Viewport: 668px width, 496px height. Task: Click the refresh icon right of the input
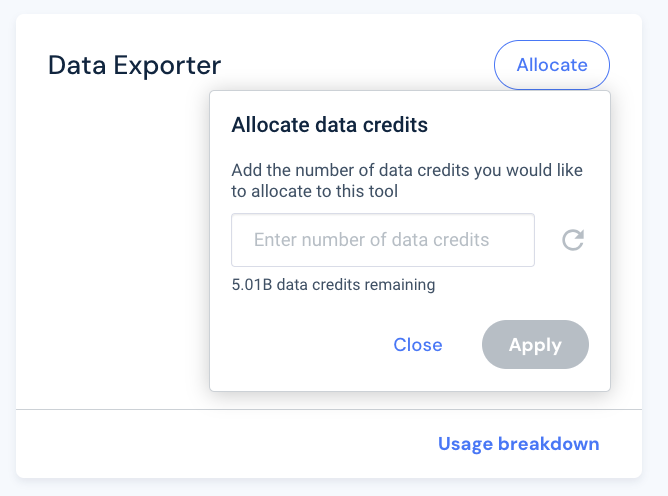[573, 240]
